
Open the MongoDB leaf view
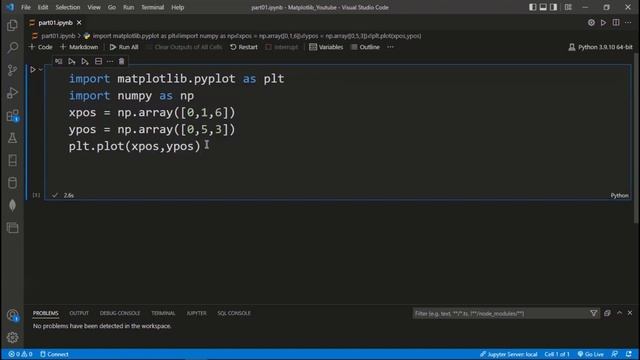point(12,205)
